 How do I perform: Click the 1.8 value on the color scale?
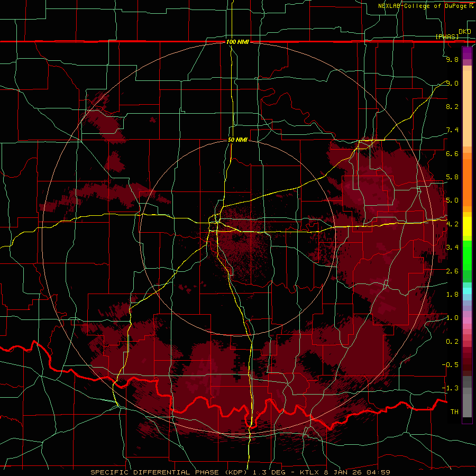452,295
